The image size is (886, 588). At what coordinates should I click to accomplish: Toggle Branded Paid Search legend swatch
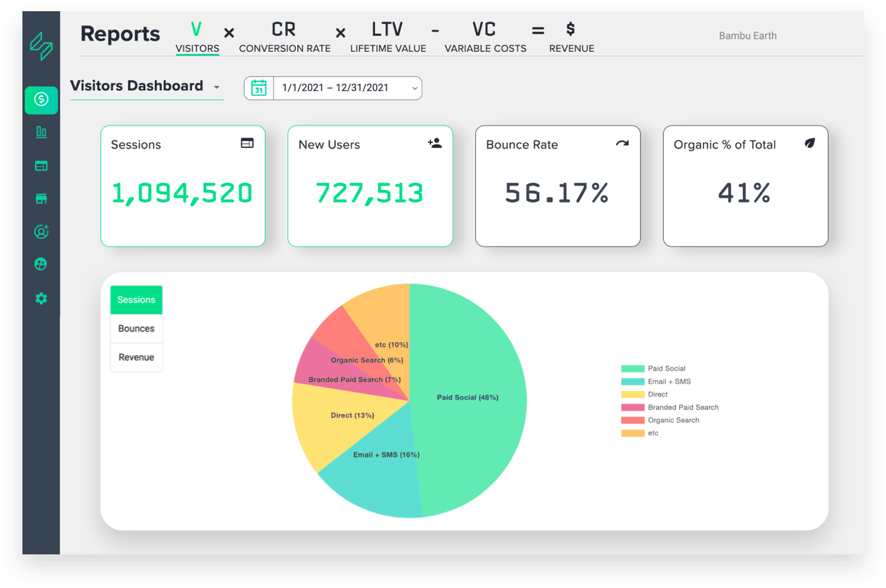(632, 407)
